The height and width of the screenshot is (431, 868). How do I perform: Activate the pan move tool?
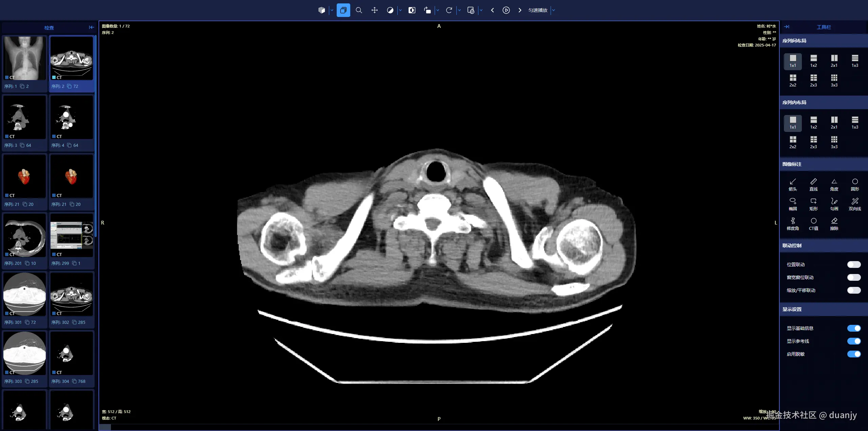(x=374, y=10)
